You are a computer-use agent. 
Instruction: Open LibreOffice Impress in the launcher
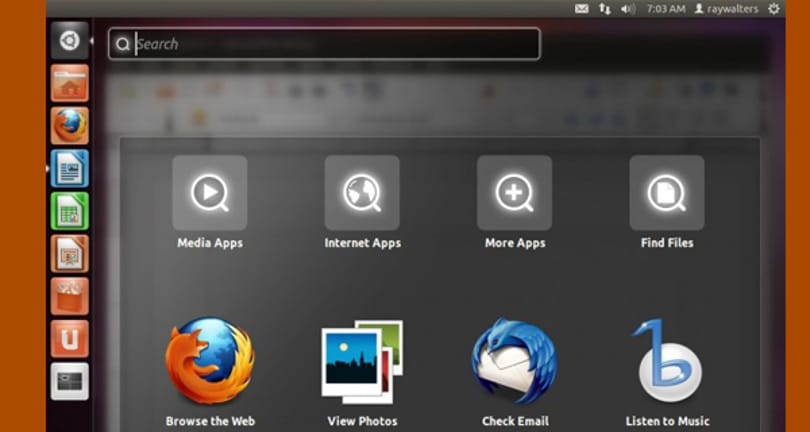tap(70, 254)
